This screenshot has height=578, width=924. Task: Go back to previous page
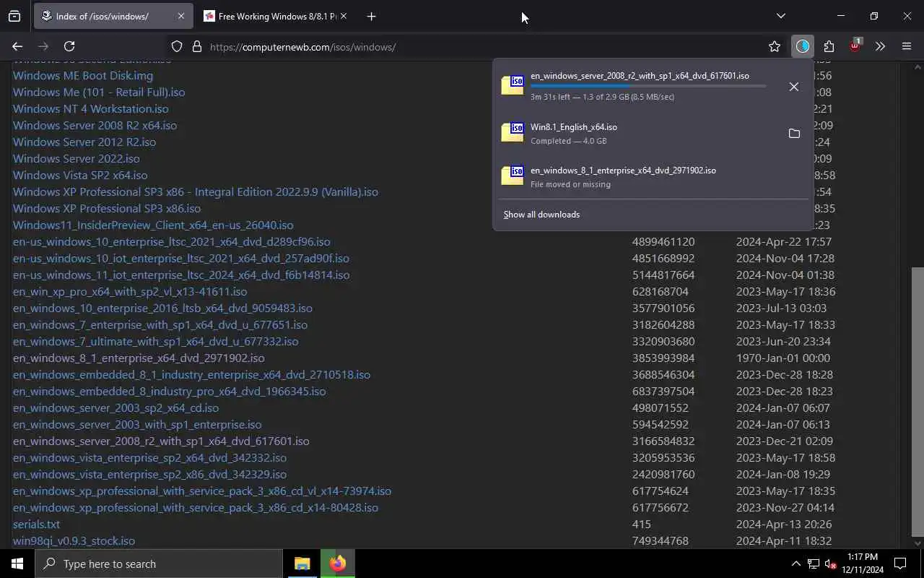coord(17,46)
